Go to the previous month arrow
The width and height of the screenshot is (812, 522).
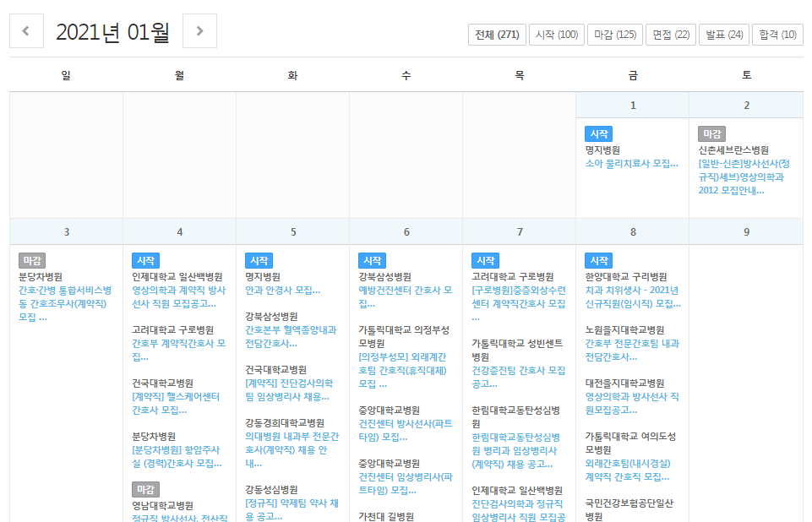(x=26, y=31)
